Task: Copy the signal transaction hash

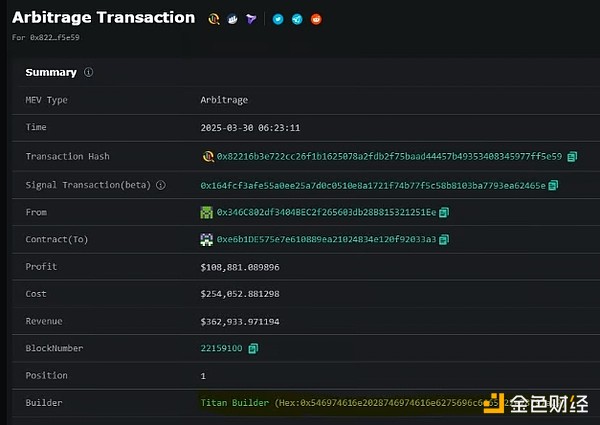Action: pyautogui.click(x=553, y=185)
